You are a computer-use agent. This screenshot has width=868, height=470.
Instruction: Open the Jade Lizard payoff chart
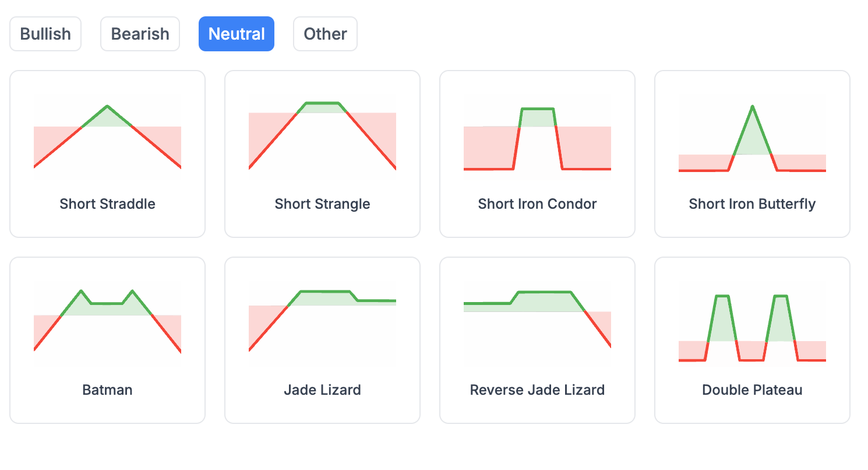pyautogui.click(x=322, y=321)
